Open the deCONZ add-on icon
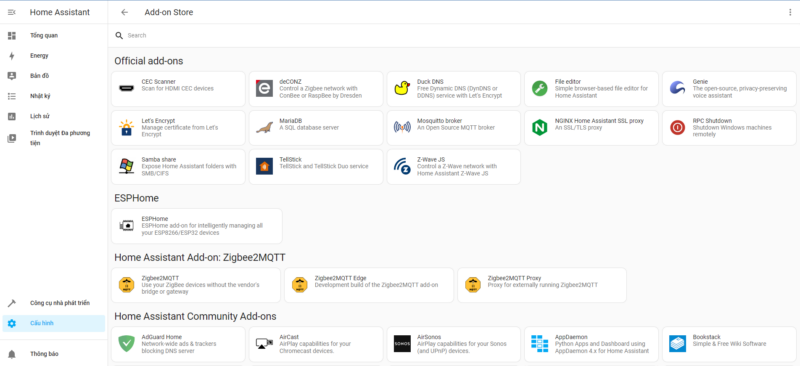This screenshot has height=366, width=800. point(264,88)
